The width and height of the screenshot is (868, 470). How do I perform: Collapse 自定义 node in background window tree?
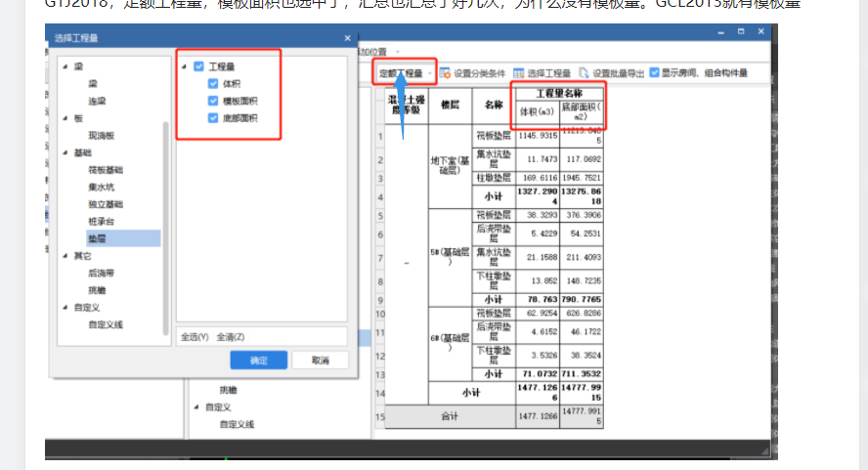[196, 406]
